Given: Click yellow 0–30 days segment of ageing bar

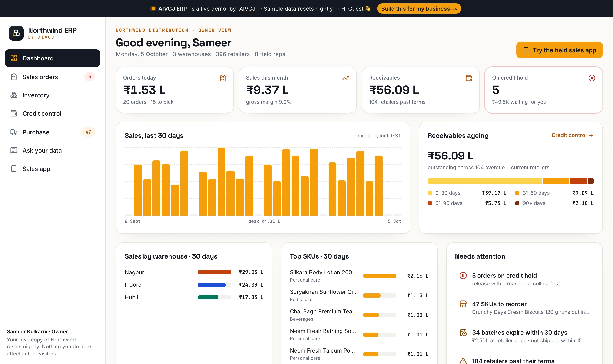Looking at the screenshot, I should [485, 181].
